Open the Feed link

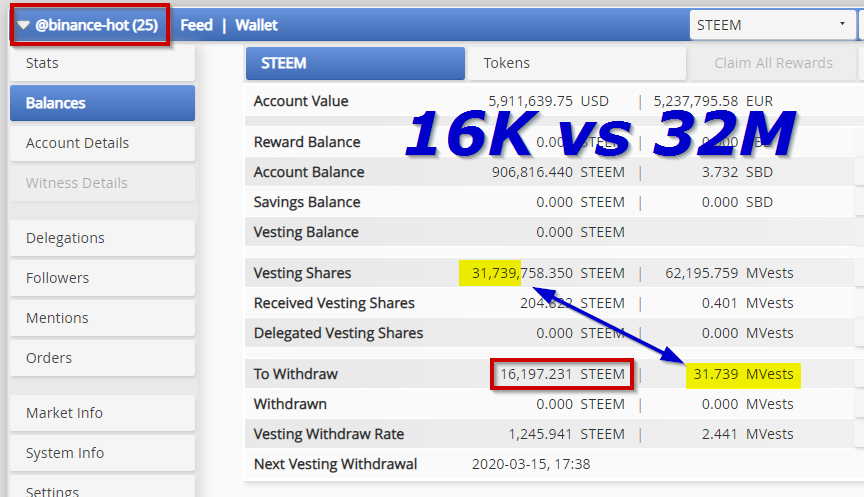tap(197, 25)
